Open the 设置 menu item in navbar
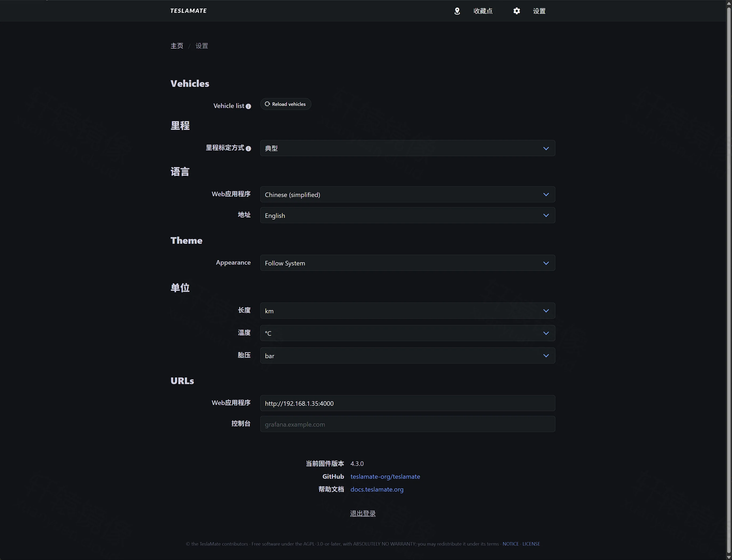This screenshot has width=732, height=560. pos(539,11)
